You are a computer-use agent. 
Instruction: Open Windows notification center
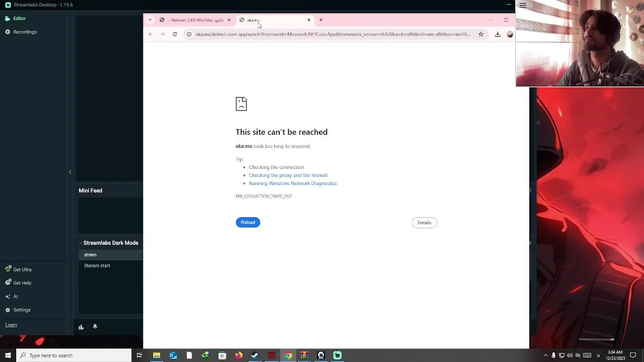tap(633, 355)
